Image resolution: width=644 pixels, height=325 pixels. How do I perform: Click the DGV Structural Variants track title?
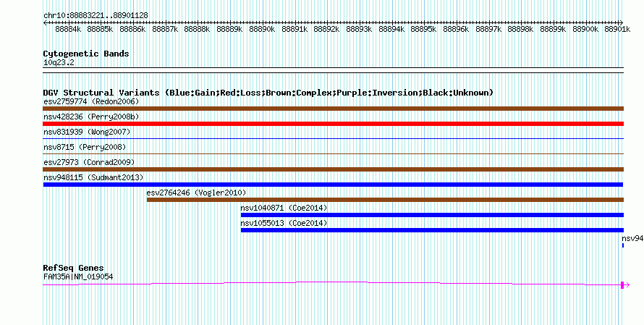click(x=268, y=93)
